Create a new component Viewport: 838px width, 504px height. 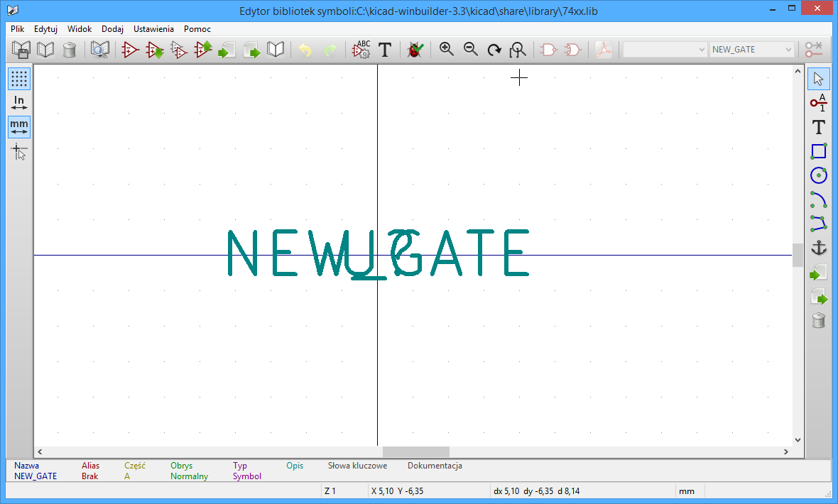[x=130, y=50]
